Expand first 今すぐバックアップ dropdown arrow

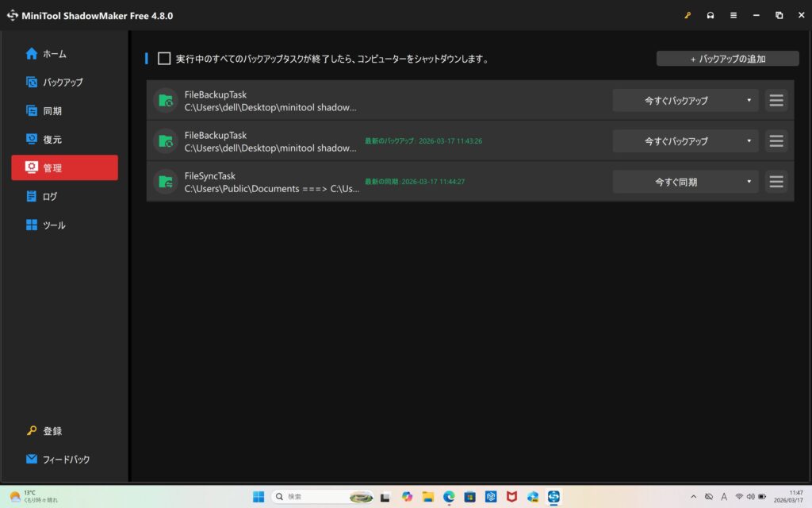point(749,101)
